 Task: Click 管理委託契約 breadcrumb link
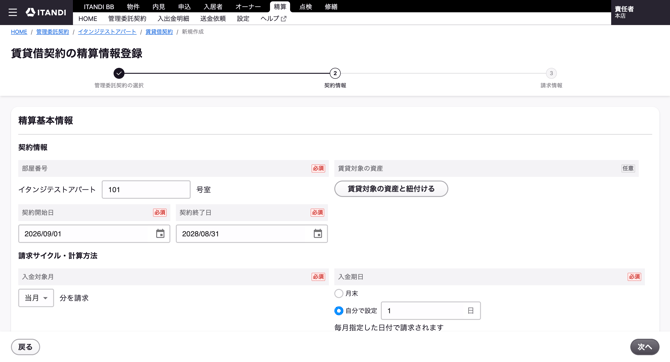(x=53, y=32)
